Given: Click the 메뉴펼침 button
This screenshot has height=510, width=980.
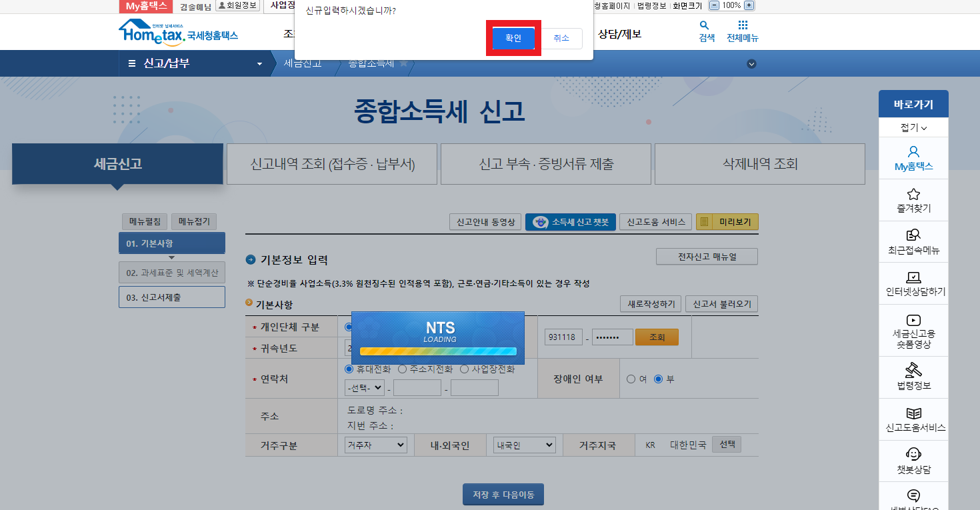Looking at the screenshot, I should tap(145, 222).
